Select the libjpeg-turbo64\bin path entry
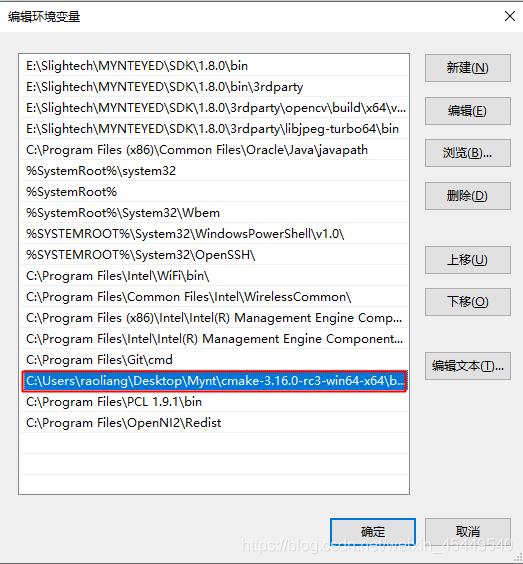 click(x=214, y=129)
